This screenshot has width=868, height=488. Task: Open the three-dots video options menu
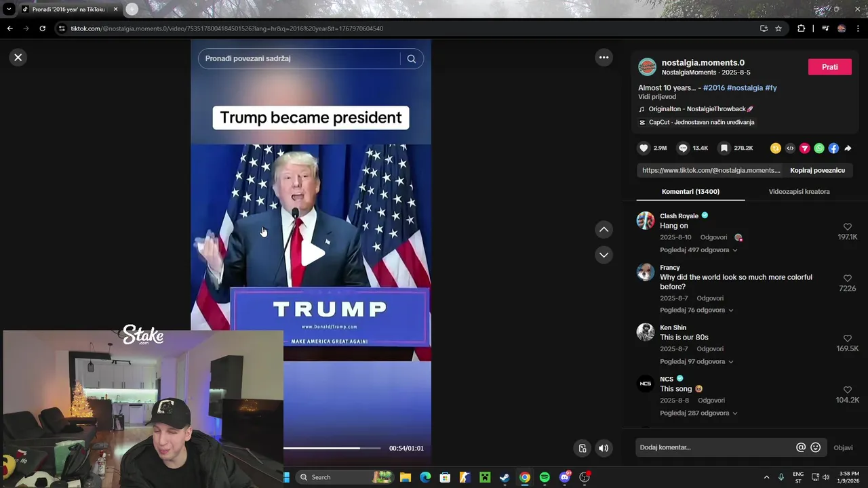pos(604,58)
